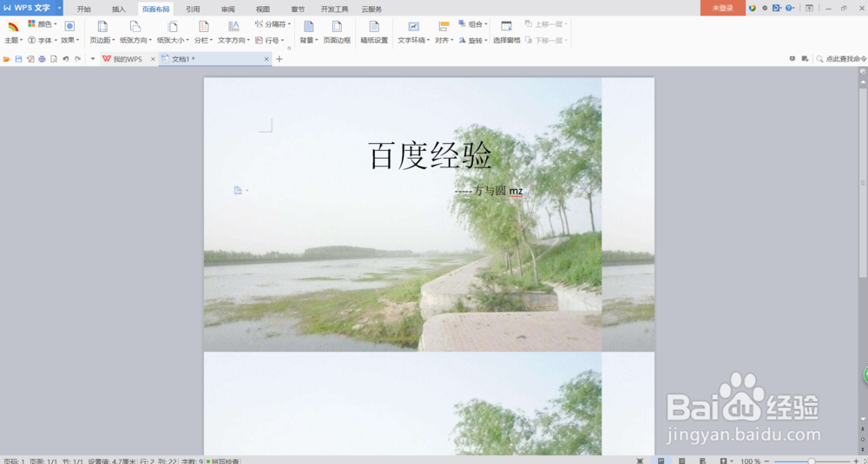Image resolution: width=868 pixels, height=464 pixels.
Task: Click the 分栏 columns icon
Action: [x=204, y=26]
